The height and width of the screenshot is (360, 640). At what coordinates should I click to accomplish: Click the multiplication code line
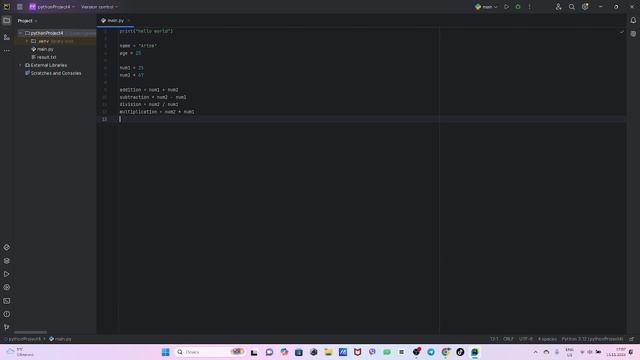click(x=157, y=112)
